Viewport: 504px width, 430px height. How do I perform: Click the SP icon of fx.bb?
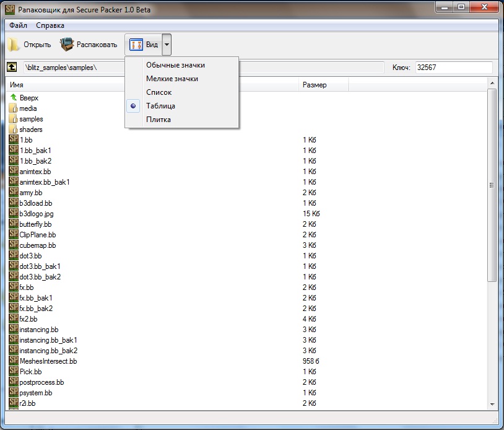[14, 287]
